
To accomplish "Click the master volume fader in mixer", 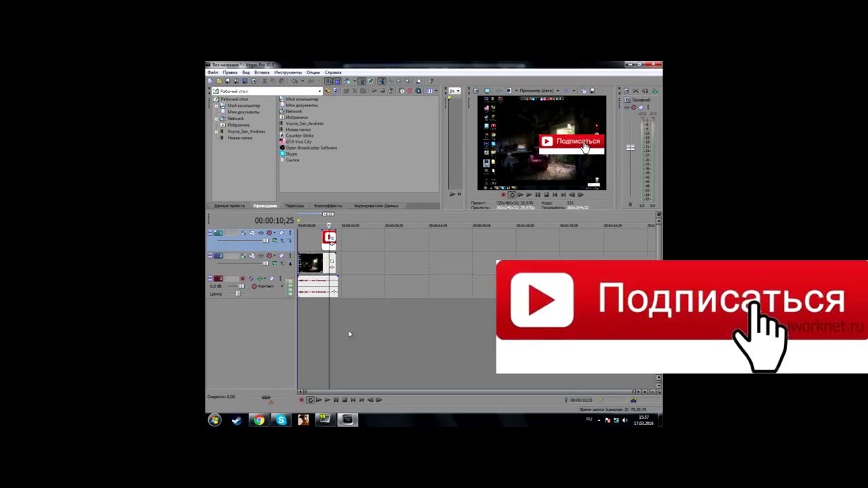I will pyautogui.click(x=631, y=148).
